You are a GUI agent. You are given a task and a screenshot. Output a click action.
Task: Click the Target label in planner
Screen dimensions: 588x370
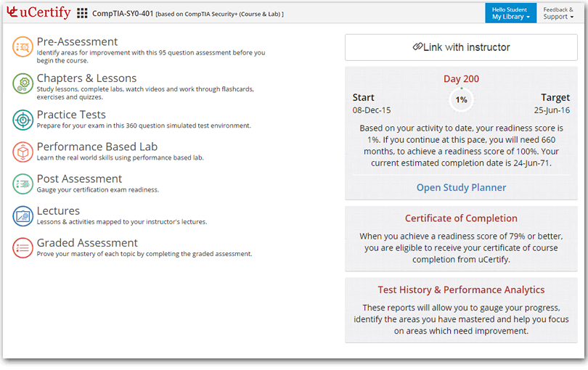(x=555, y=97)
